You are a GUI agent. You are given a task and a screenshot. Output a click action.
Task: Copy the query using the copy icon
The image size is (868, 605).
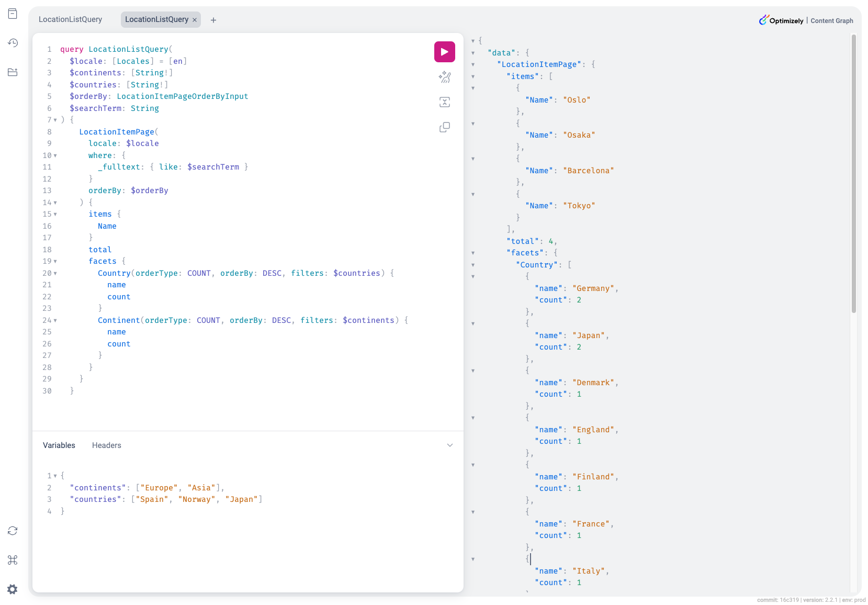444,127
